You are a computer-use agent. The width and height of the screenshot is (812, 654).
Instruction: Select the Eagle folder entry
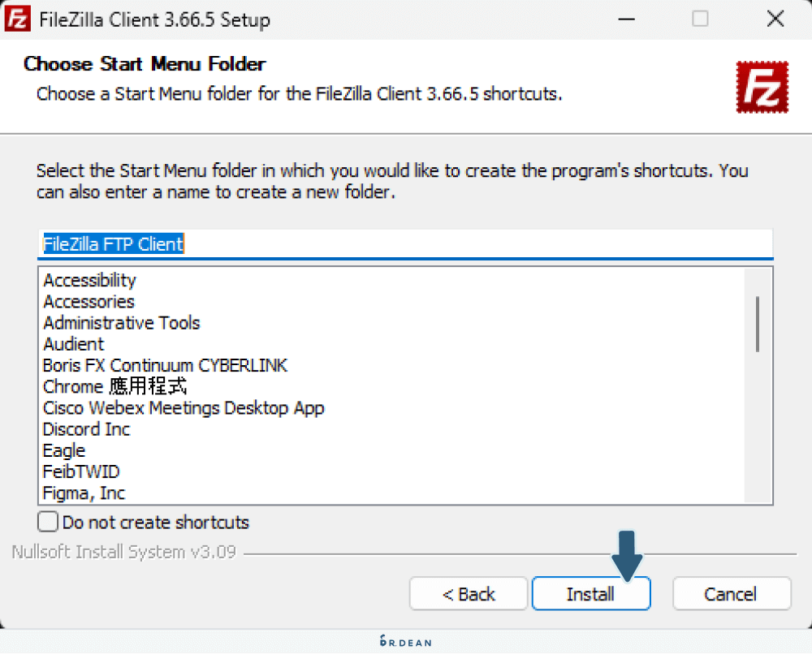click(64, 450)
